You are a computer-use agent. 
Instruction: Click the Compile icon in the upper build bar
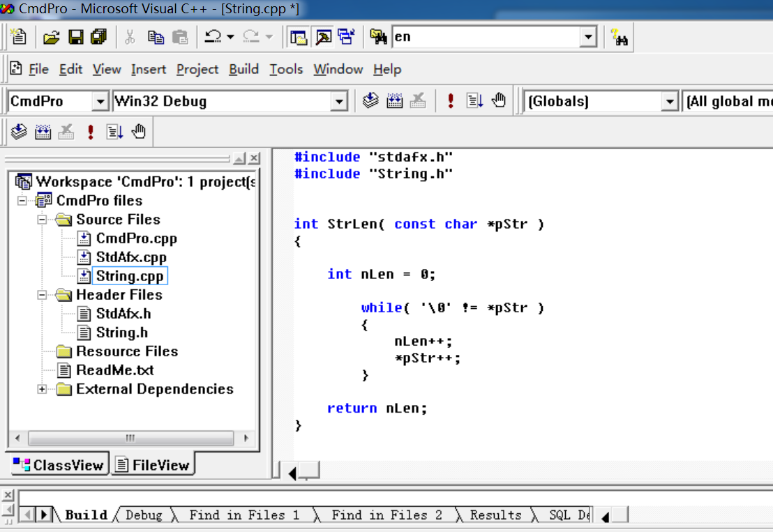pos(370,101)
